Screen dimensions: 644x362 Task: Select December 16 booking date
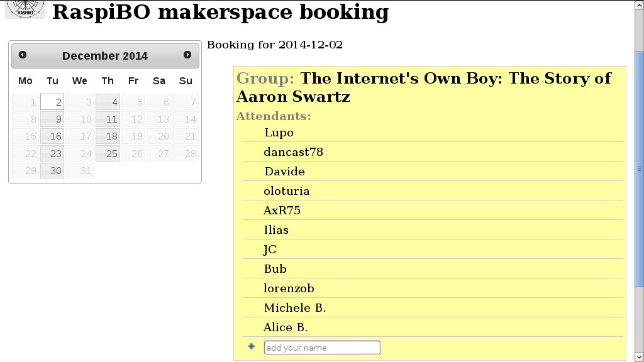52,136
